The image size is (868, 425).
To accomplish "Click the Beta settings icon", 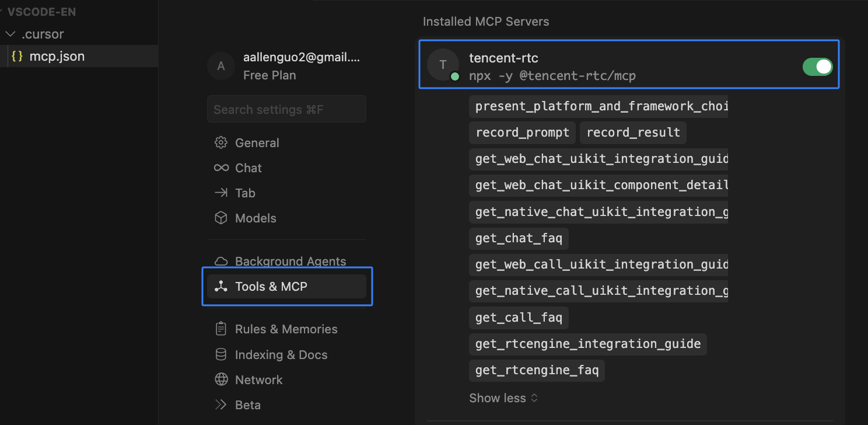I will 221,405.
